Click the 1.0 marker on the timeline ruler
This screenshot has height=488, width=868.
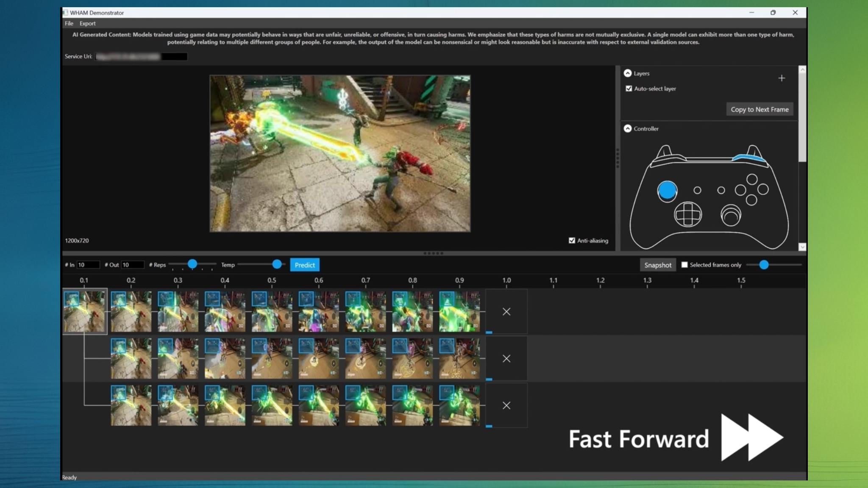coord(506,280)
